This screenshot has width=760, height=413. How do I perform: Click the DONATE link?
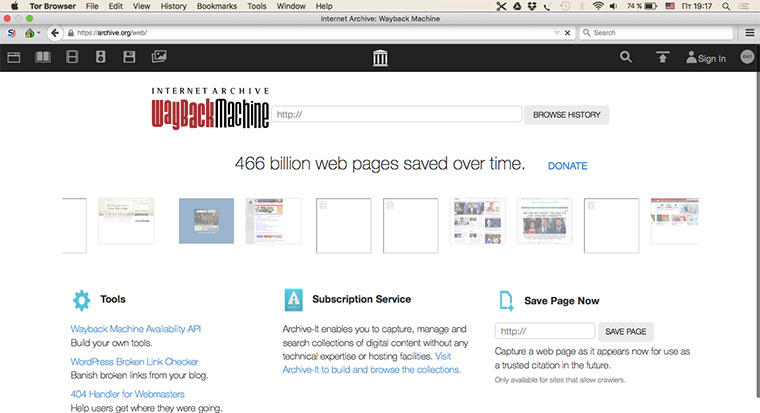pyautogui.click(x=567, y=166)
